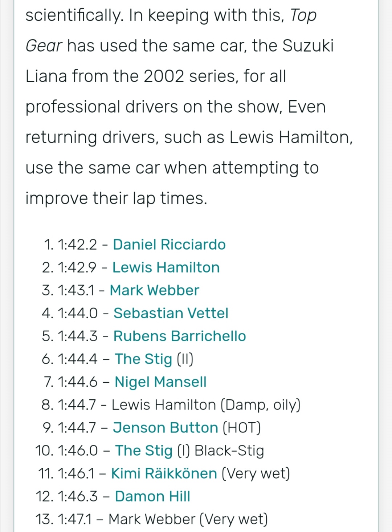This screenshot has width=392, height=532.
Task: Follow the Mark Webber link at 1:43.1
Action: click(x=154, y=290)
